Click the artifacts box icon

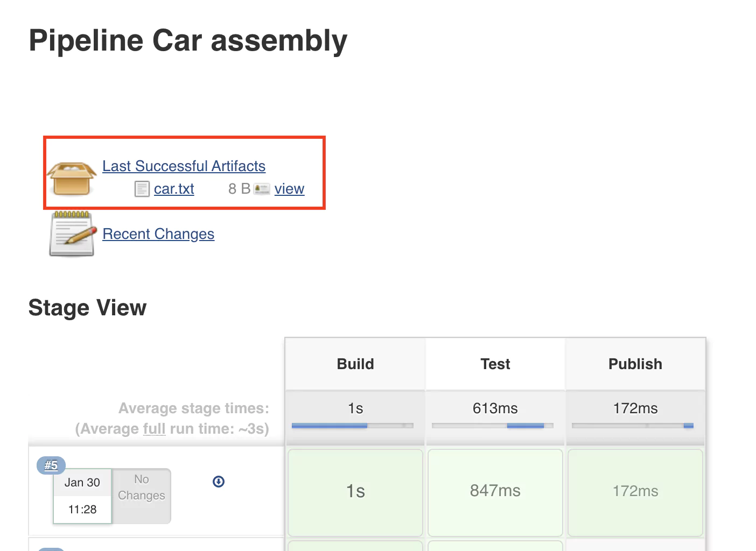click(x=71, y=179)
